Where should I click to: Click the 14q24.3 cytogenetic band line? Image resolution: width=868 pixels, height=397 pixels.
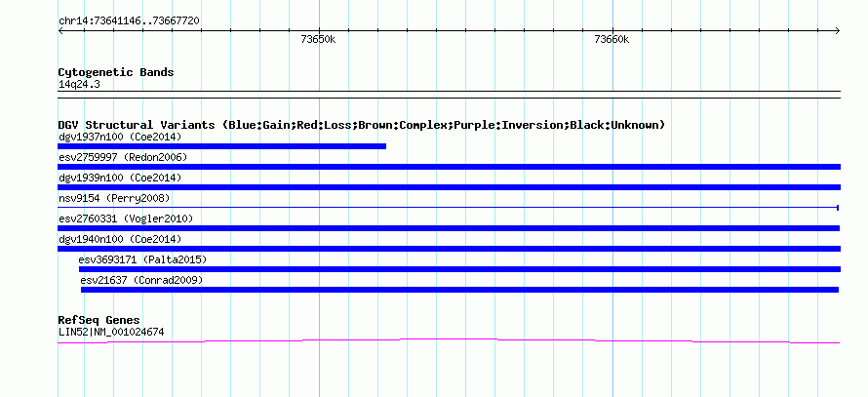click(449, 95)
